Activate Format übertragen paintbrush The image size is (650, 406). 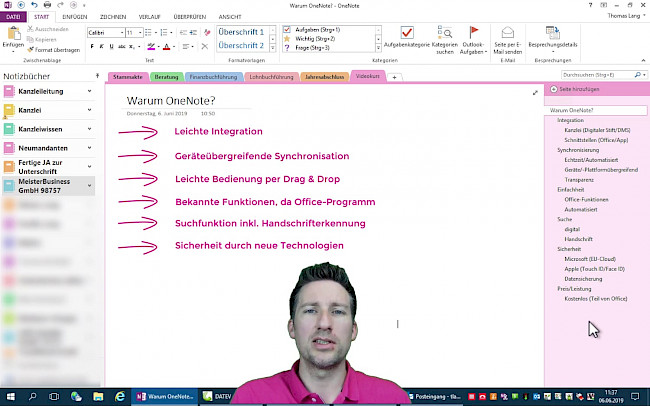54,50
